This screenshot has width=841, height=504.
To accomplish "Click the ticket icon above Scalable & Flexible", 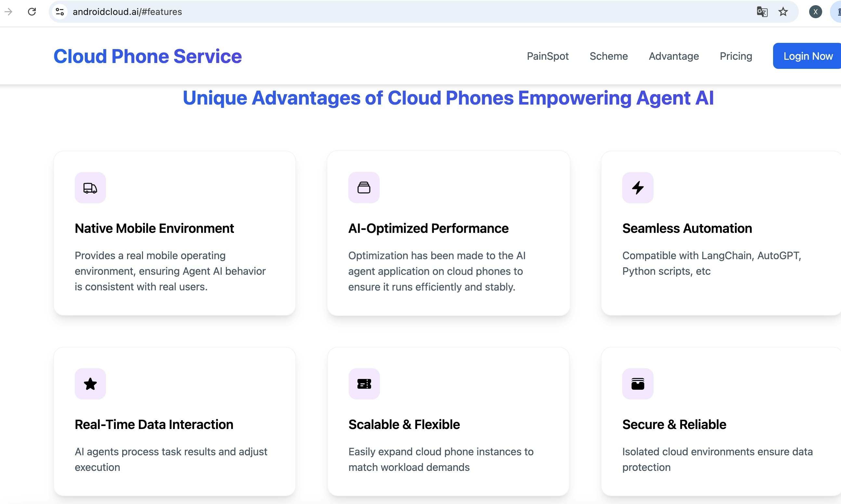I will 364,384.
